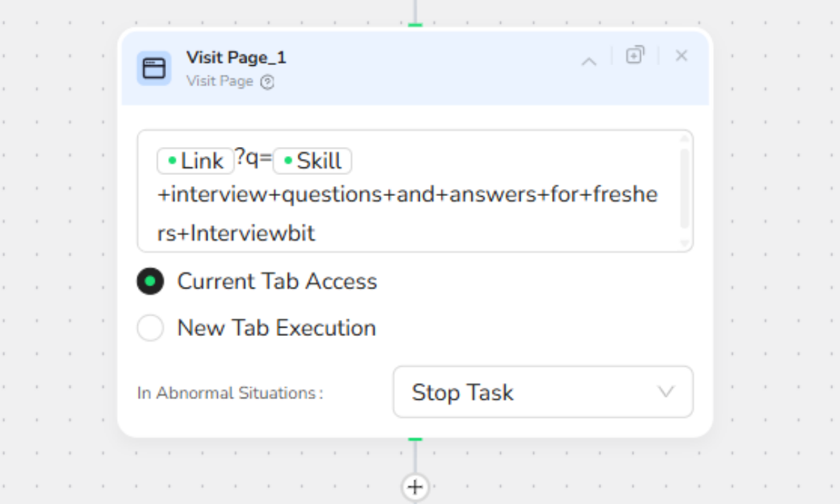Image resolution: width=840 pixels, height=504 pixels.
Task: Collapse the Visit Page_1 node
Action: [x=589, y=62]
